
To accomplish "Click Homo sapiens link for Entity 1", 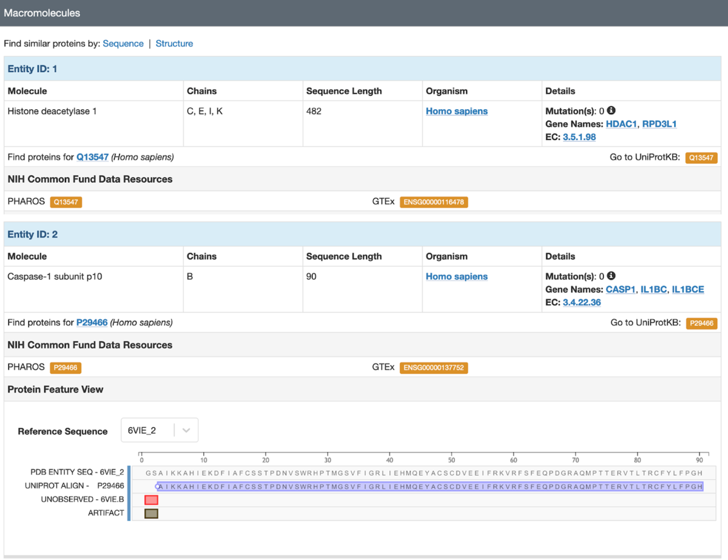I will click(x=456, y=111).
